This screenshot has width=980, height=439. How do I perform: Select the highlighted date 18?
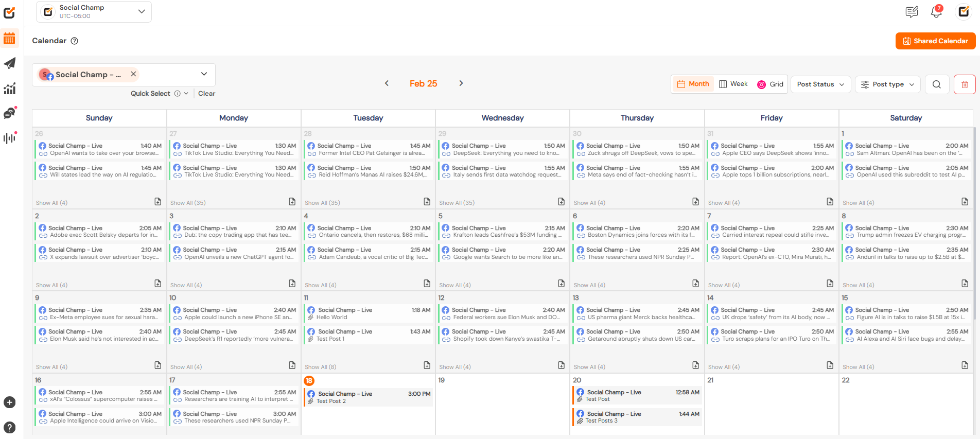(x=309, y=381)
